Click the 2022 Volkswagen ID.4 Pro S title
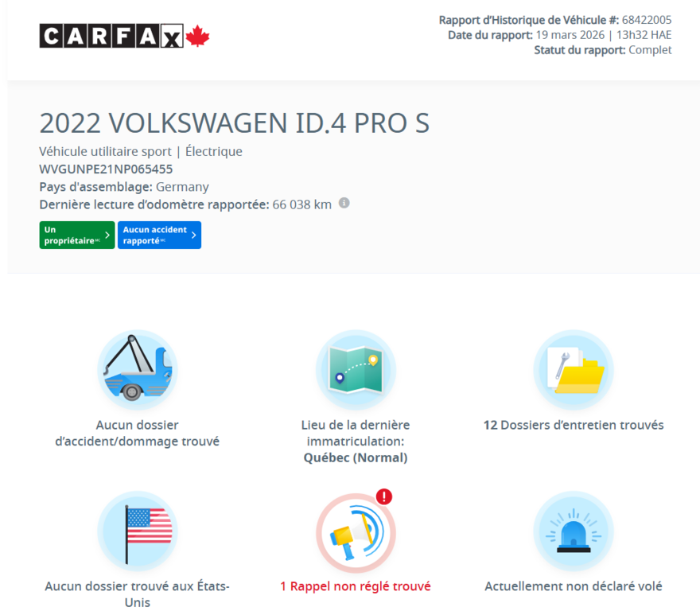The height and width of the screenshot is (611, 700). 234,123
